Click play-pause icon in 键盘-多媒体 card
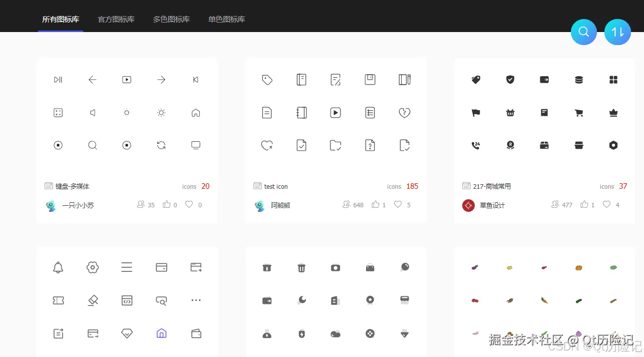 (58, 80)
